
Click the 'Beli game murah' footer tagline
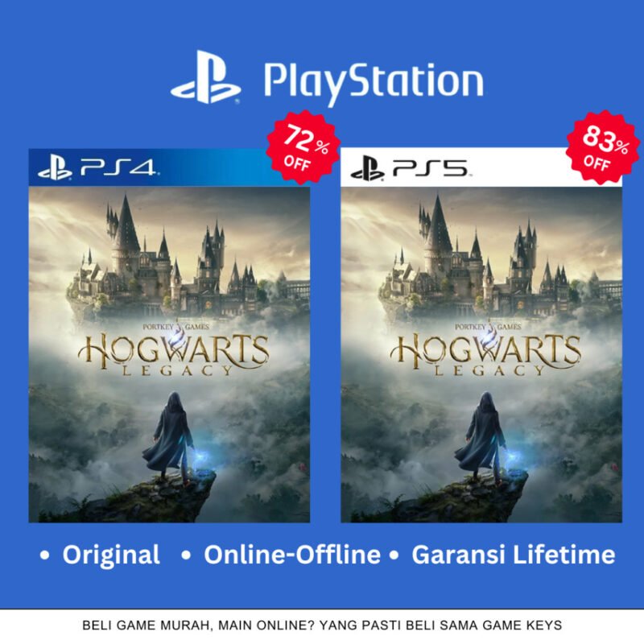point(322,625)
